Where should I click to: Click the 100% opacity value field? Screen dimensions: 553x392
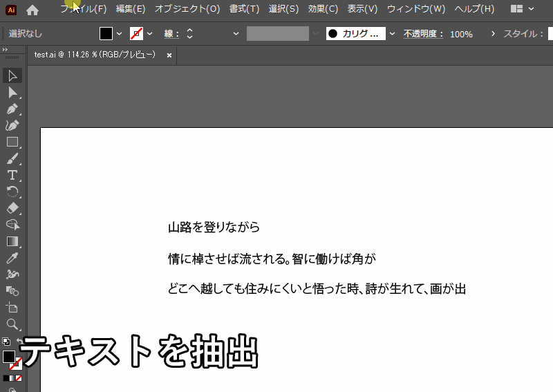(x=462, y=35)
